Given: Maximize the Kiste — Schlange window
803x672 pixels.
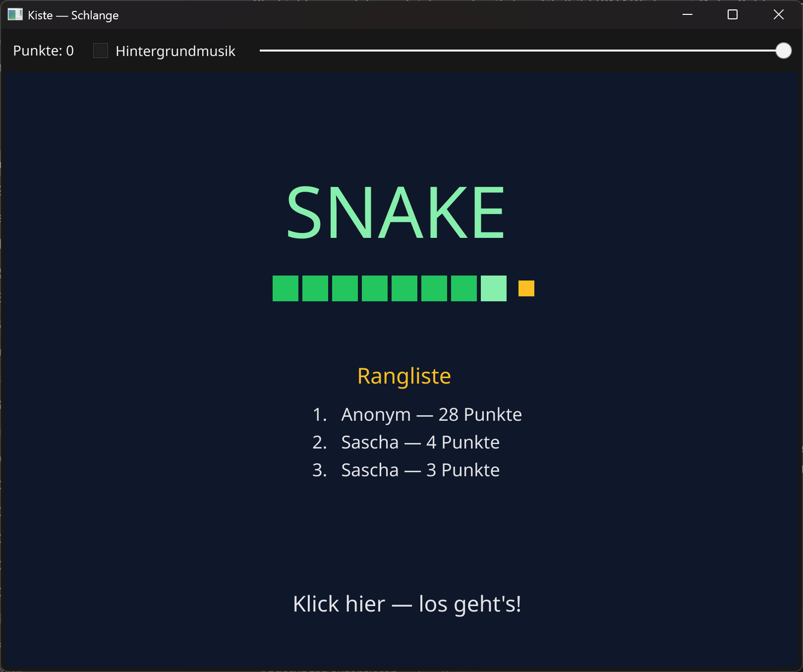Looking at the screenshot, I should click(733, 15).
